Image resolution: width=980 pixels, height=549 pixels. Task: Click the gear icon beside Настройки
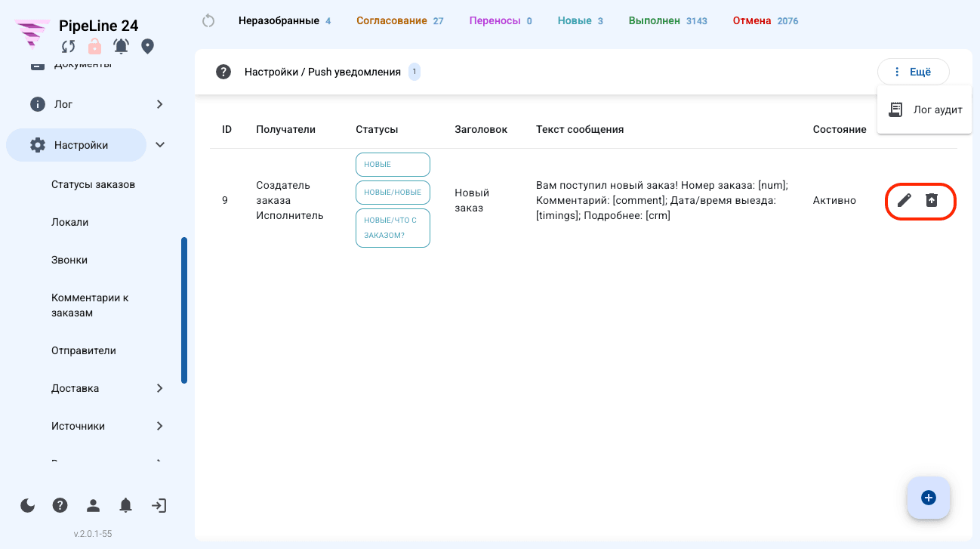coord(38,145)
